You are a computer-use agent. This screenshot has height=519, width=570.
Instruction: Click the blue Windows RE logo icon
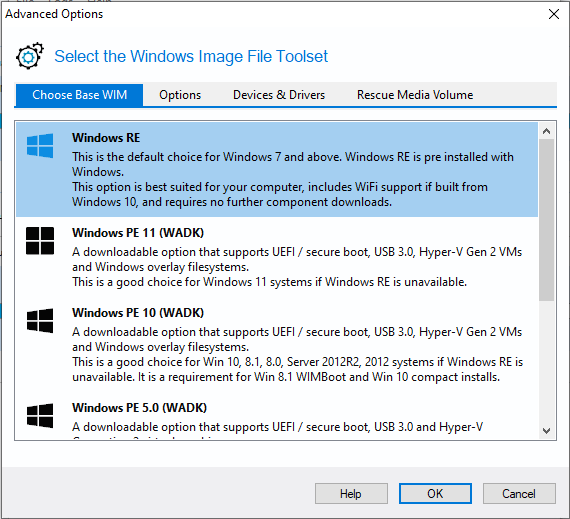click(40, 146)
